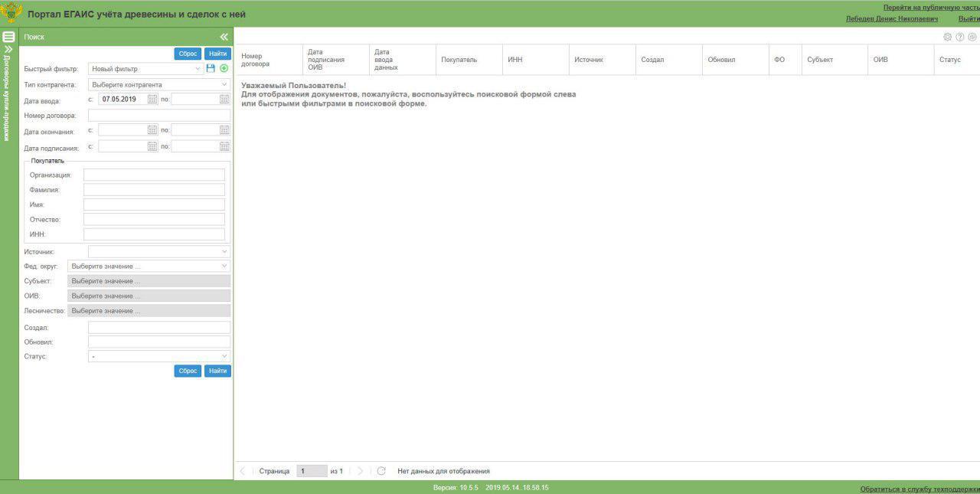Open table settings gear icon
The image size is (980, 494).
click(948, 37)
